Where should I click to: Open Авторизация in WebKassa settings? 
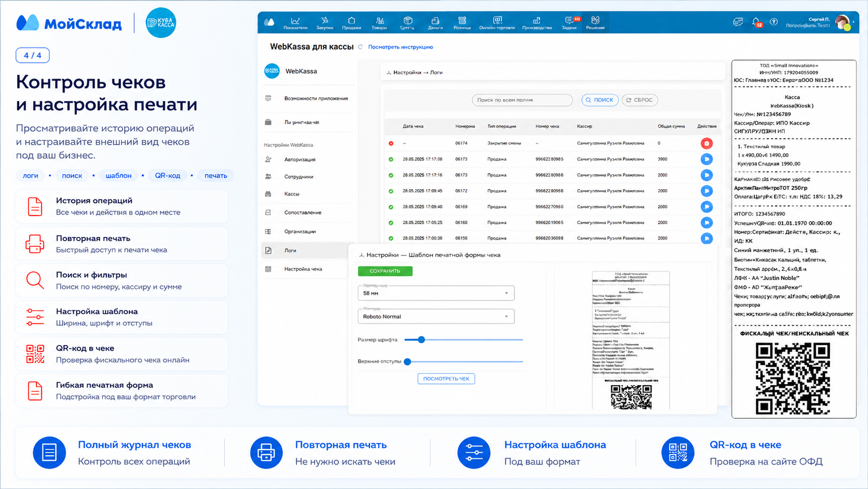(300, 160)
